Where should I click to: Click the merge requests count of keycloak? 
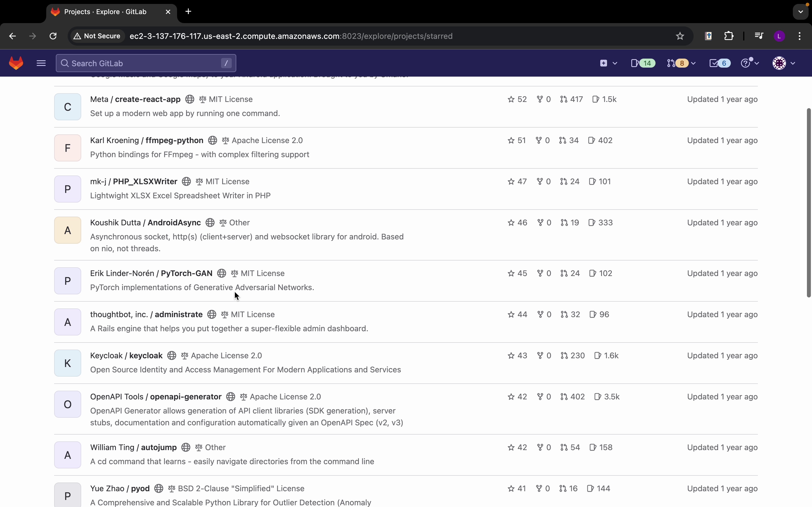click(x=572, y=355)
